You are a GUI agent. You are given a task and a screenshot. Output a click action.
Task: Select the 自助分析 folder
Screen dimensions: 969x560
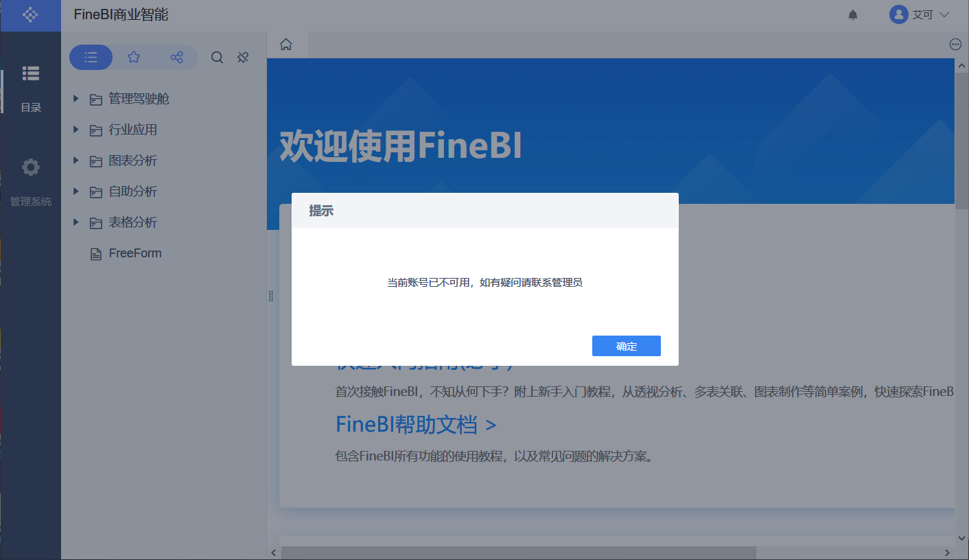point(133,191)
